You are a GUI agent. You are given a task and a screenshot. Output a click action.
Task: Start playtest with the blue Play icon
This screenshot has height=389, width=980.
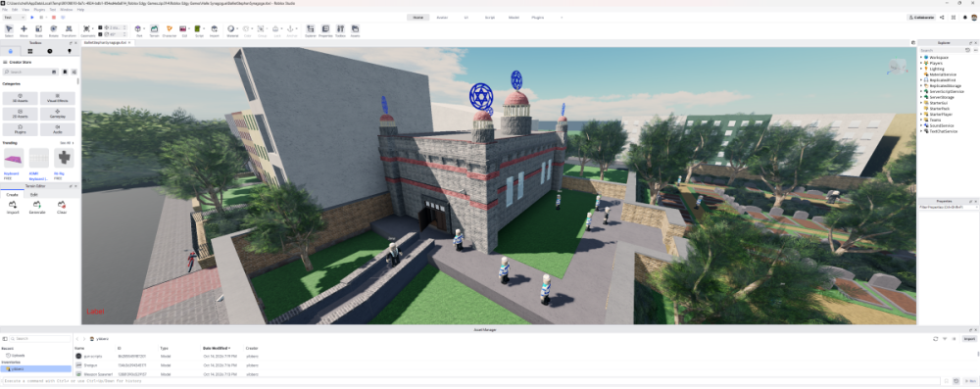click(32, 18)
